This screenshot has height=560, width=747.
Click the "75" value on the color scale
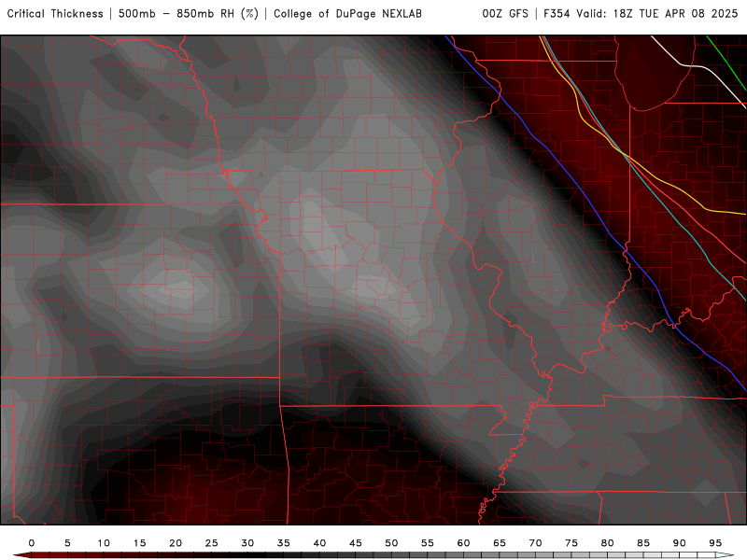571,543
